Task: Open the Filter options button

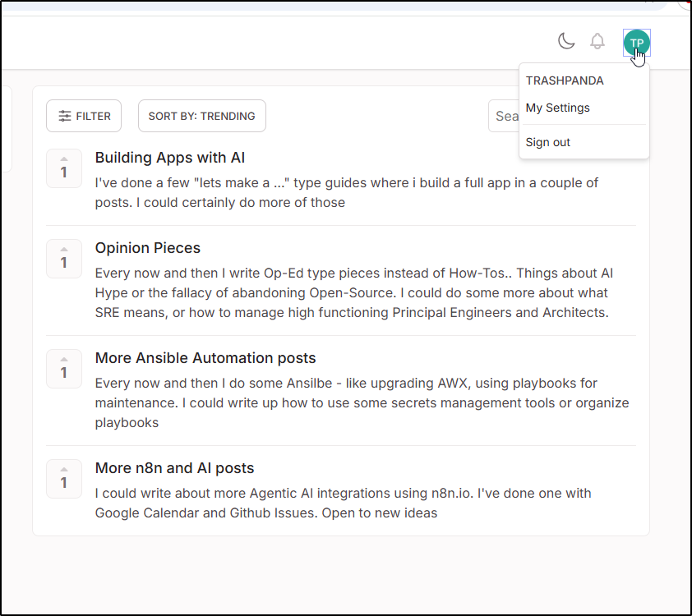Action: (x=84, y=116)
